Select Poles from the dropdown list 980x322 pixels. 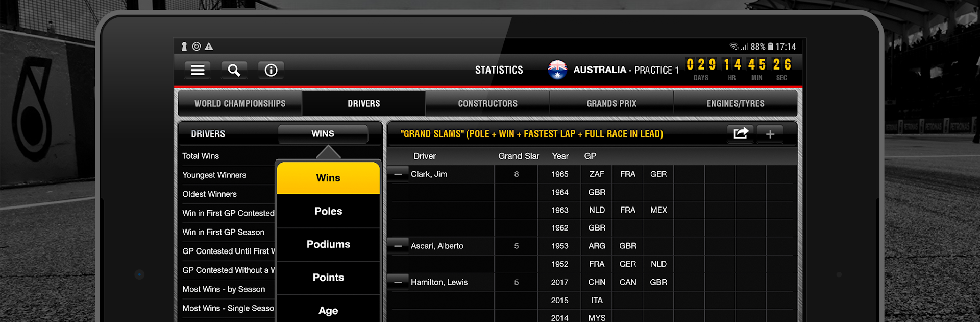(x=328, y=211)
